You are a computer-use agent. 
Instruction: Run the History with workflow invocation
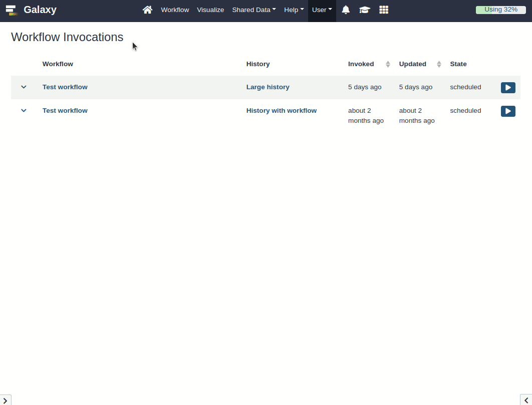tap(507, 111)
